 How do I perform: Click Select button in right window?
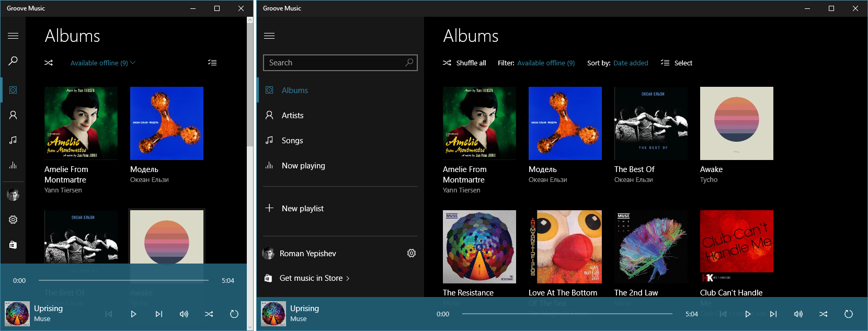pyautogui.click(x=677, y=63)
